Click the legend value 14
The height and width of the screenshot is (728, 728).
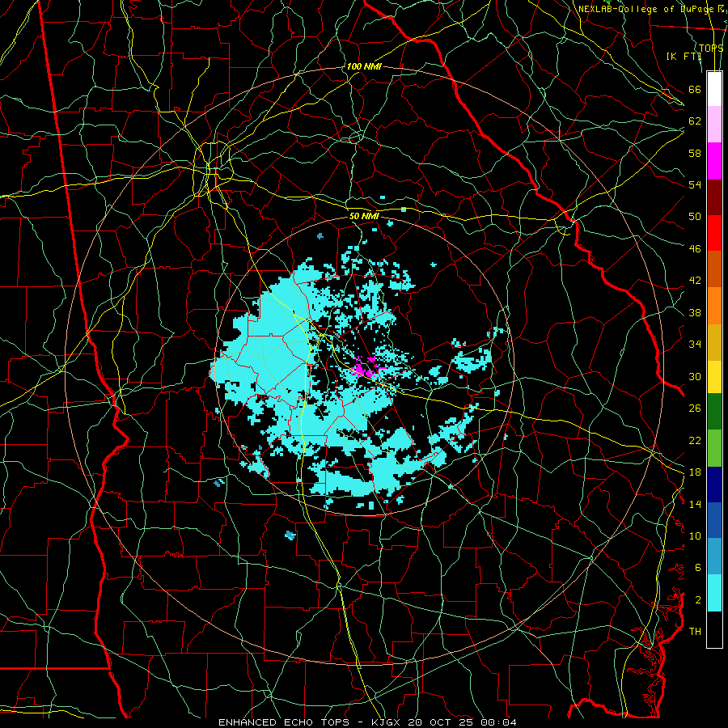coord(695,504)
